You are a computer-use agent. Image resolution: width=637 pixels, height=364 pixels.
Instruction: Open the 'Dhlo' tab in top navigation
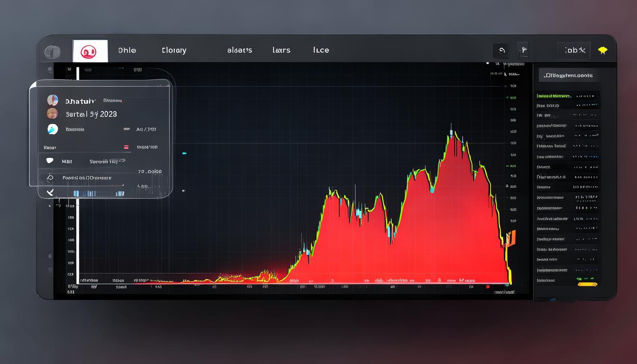[127, 50]
